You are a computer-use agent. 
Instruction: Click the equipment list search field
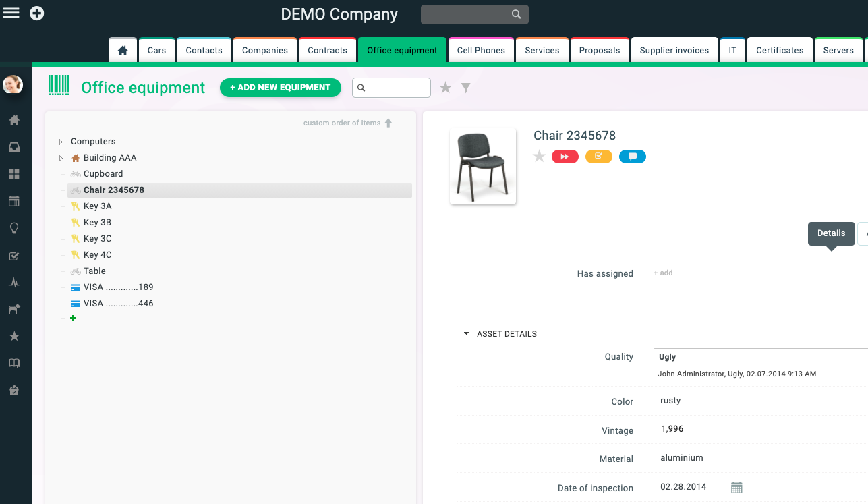(x=391, y=88)
